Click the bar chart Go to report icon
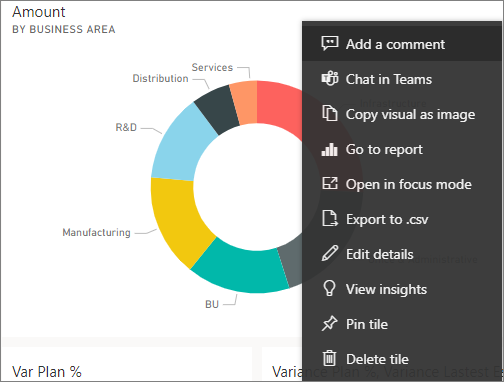This screenshot has height=382, width=504. 330,149
